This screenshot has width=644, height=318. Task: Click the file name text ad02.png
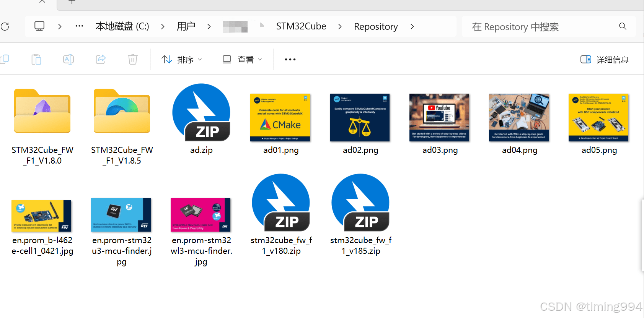click(x=360, y=150)
